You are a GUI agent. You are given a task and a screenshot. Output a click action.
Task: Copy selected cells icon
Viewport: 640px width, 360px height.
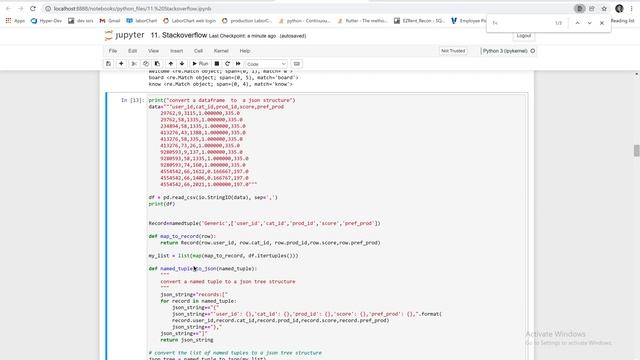tap(146, 64)
